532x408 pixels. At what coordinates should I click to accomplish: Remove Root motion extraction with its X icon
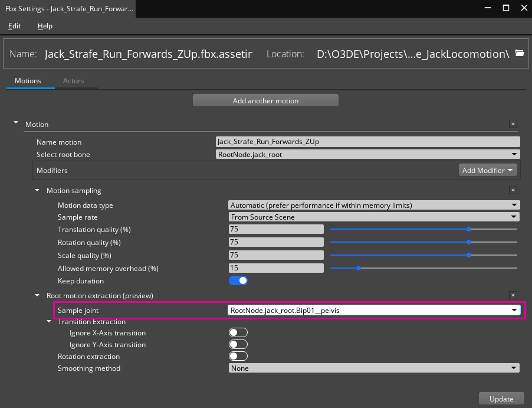[513, 295]
